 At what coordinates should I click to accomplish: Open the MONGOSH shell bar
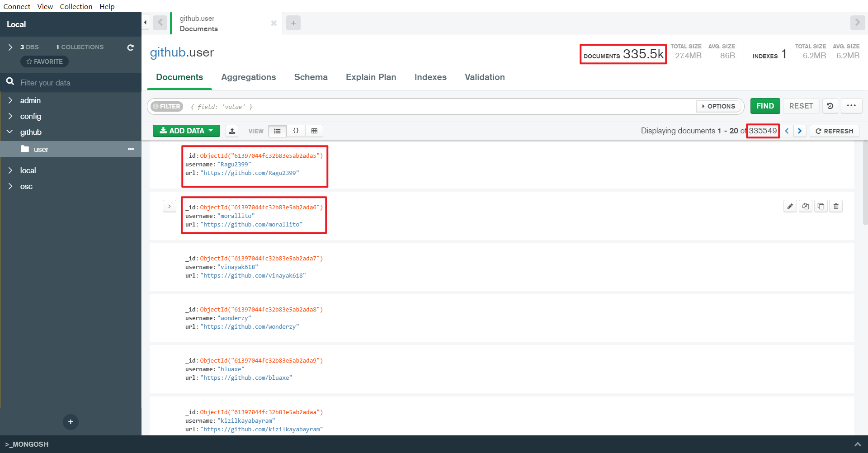[27, 444]
